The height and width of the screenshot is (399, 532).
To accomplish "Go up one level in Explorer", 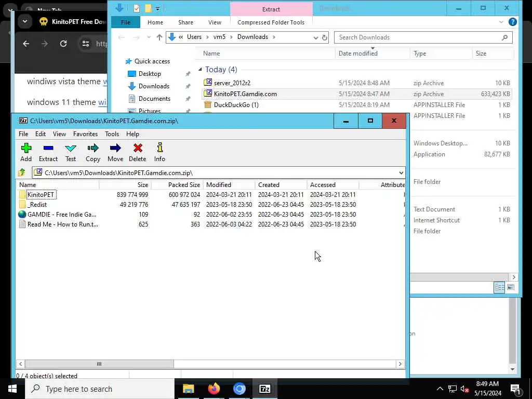I will click(x=159, y=37).
